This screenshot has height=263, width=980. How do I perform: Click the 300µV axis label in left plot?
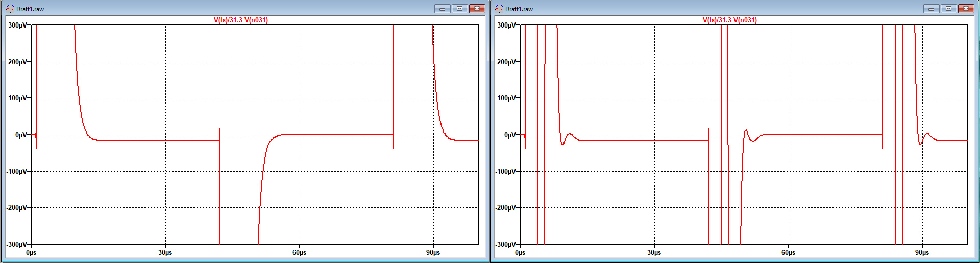tap(17, 25)
